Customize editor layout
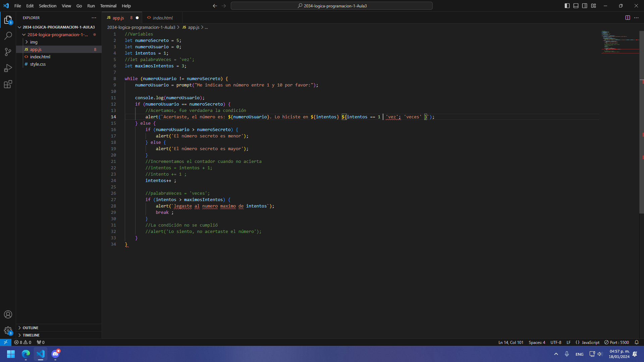 [594, 6]
